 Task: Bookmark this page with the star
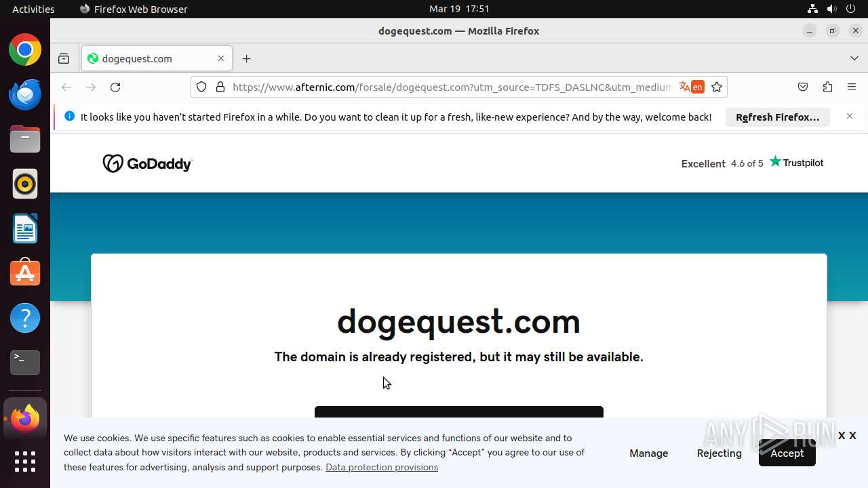(x=717, y=87)
